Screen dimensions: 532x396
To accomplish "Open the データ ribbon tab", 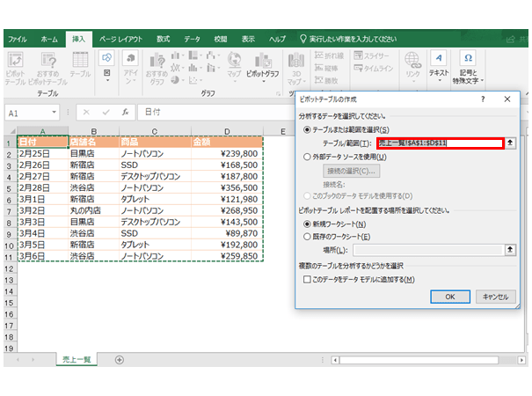I will point(192,40).
